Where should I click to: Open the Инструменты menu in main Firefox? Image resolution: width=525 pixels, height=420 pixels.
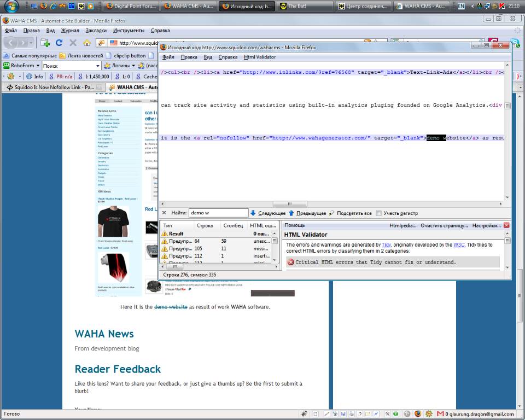click(x=129, y=31)
